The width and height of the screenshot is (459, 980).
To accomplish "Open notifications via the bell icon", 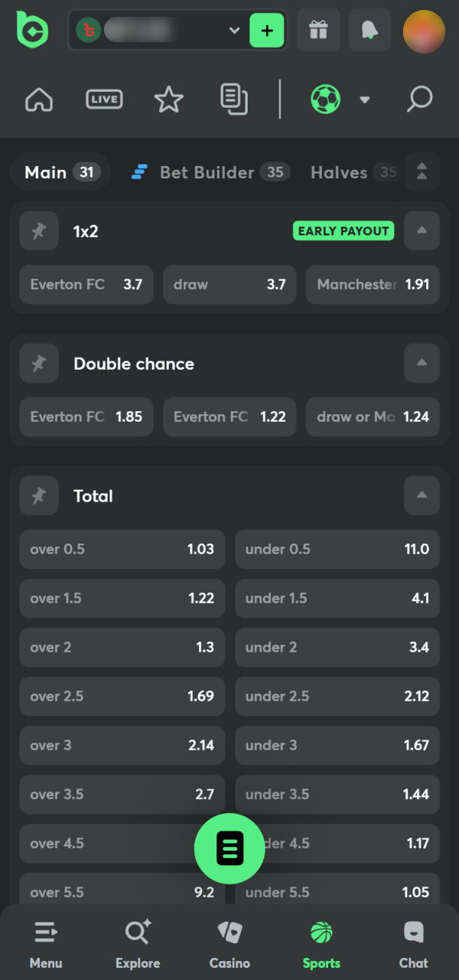I will click(369, 31).
